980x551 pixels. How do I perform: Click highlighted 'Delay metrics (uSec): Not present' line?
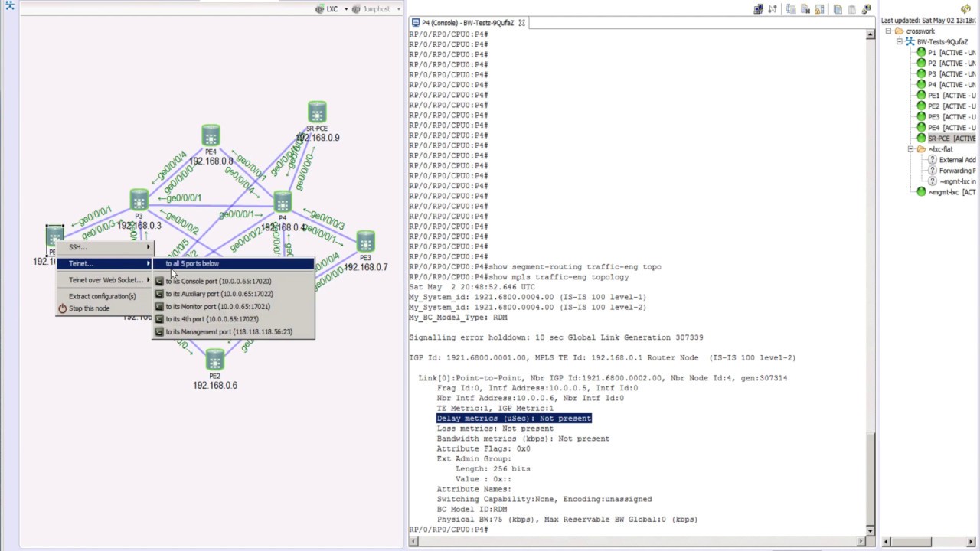coord(514,419)
